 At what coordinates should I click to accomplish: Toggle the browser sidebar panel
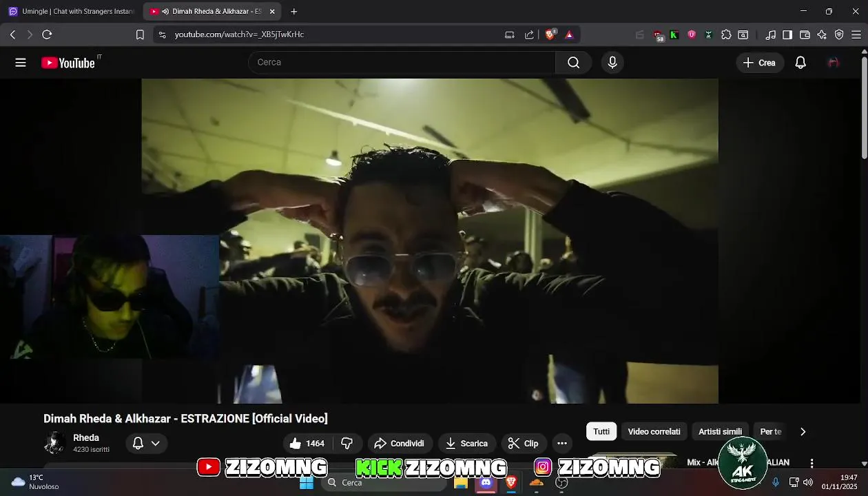(x=787, y=34)
